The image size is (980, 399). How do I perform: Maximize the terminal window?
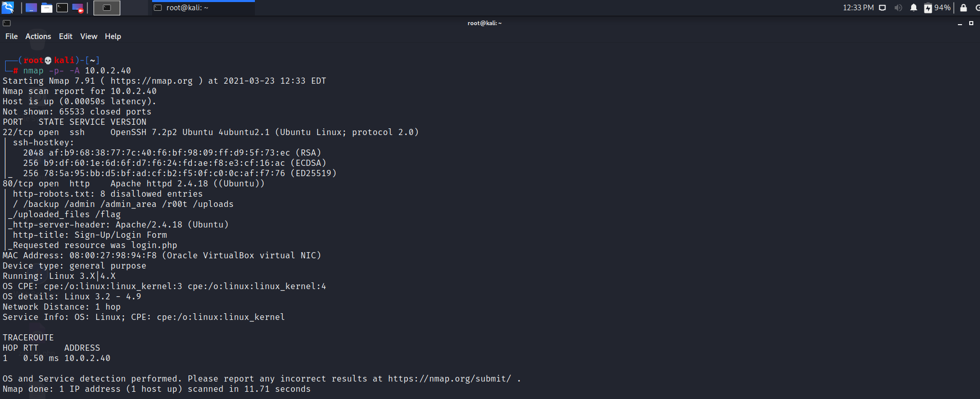coord(971,23)
